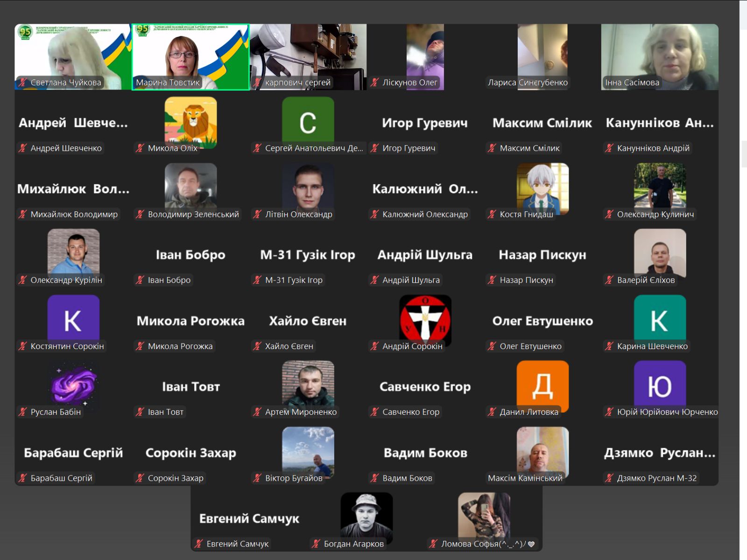This screenshot has height=560, width=747.
Task: Click muted mic icon beside Светлана Чуйкова
Action: (22, 83)
